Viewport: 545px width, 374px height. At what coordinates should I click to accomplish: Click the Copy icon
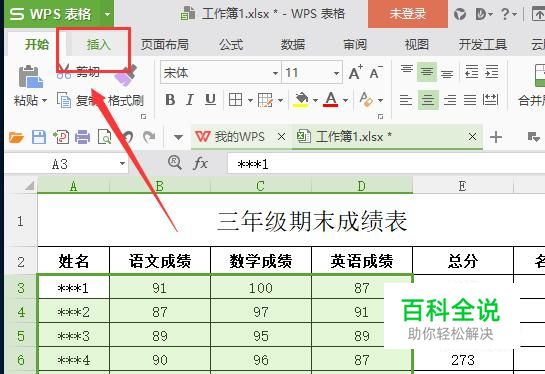click(64, 100)
